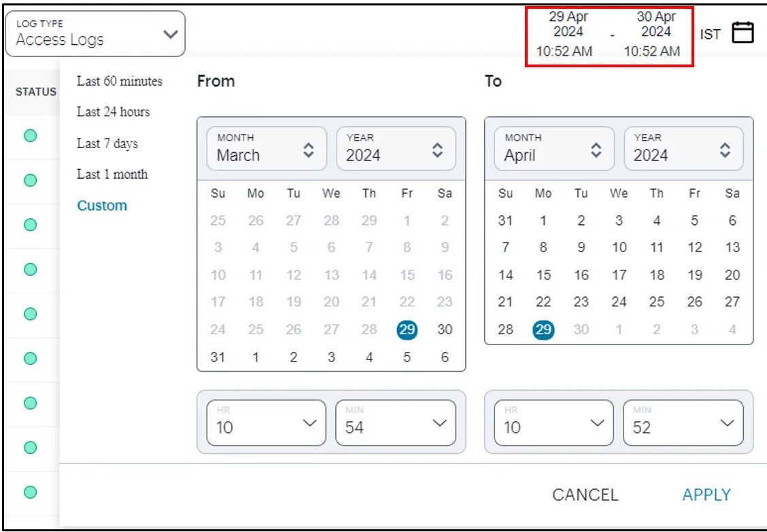Expand the To MIN dropdown showing 52
Screen dimensions: 767x532
point(683,423)
